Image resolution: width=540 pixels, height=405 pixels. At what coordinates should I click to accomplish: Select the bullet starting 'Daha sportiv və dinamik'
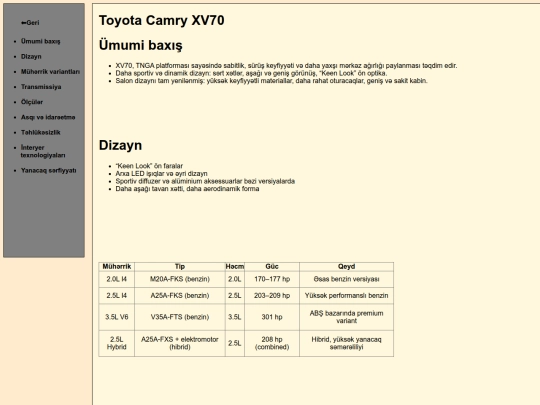251,73
